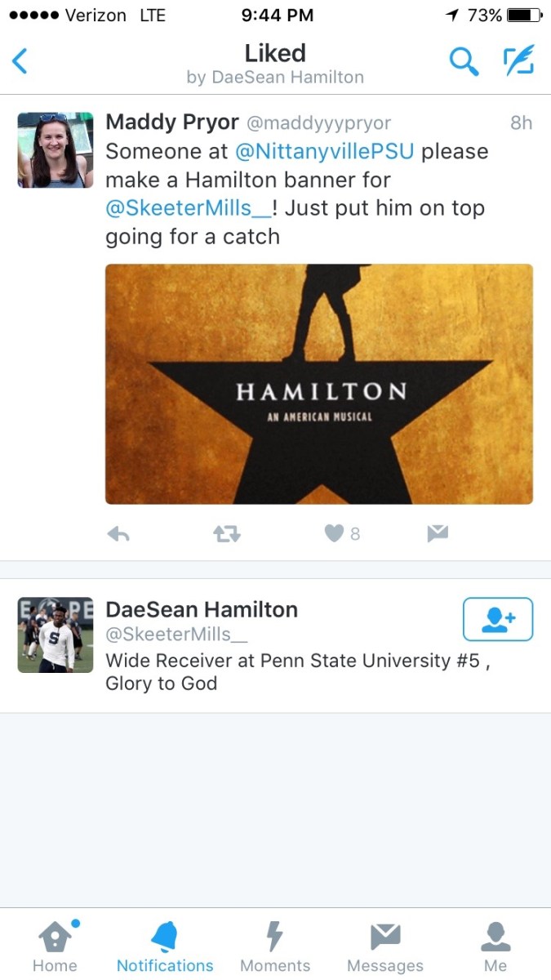View Maddy Pryor's profile picture
The height and width of the screenshot is (980, 551).
[56, 150]
